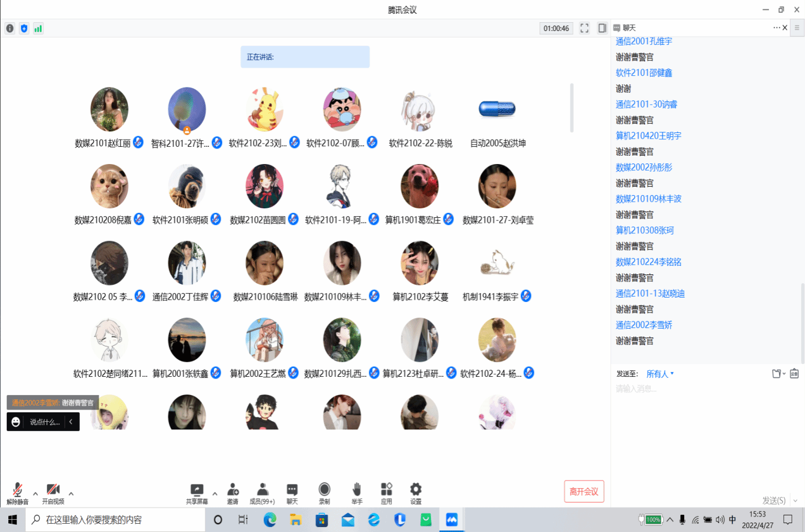Toggle the side panel layout icon
The width and height of the screenshot is (805, 532).
click(x=602, y=28)
